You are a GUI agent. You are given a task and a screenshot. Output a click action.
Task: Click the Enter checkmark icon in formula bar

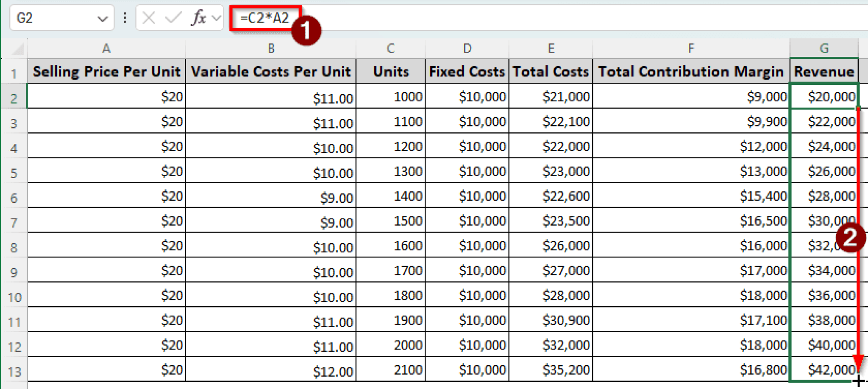pyautogui.click(x=173, y=18)
